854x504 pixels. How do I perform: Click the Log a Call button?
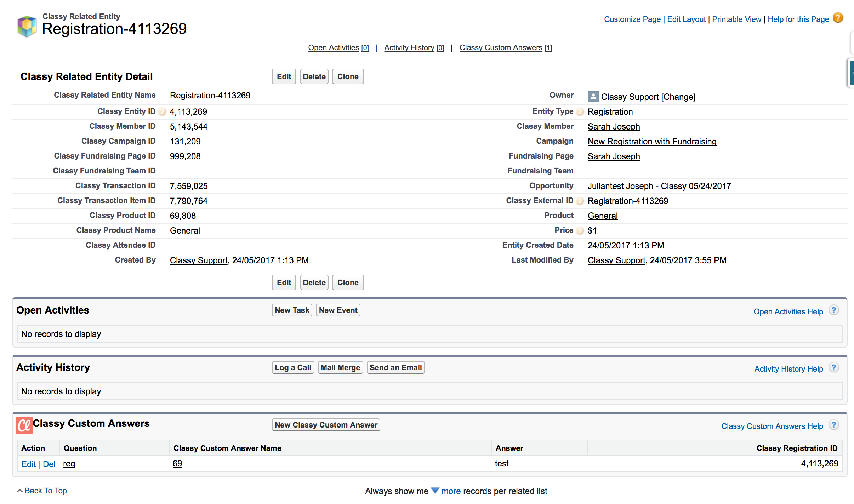(293, 368)
